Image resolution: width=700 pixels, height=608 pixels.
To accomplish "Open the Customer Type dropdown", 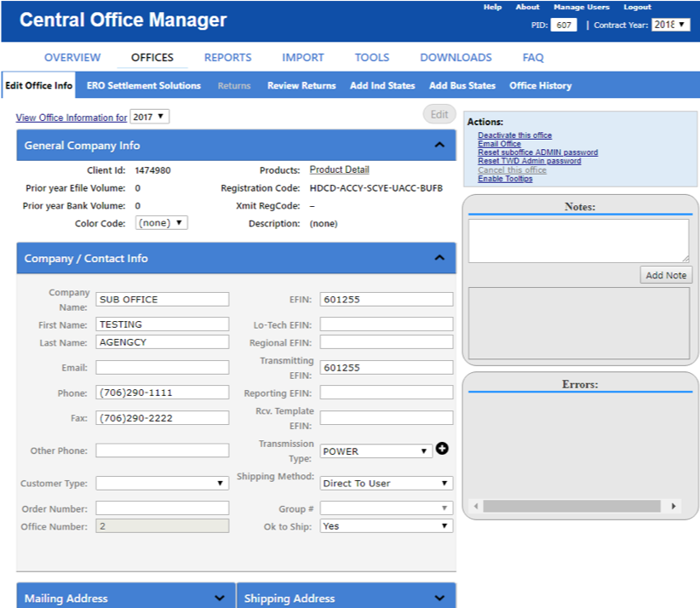I will tap(161, 483).
